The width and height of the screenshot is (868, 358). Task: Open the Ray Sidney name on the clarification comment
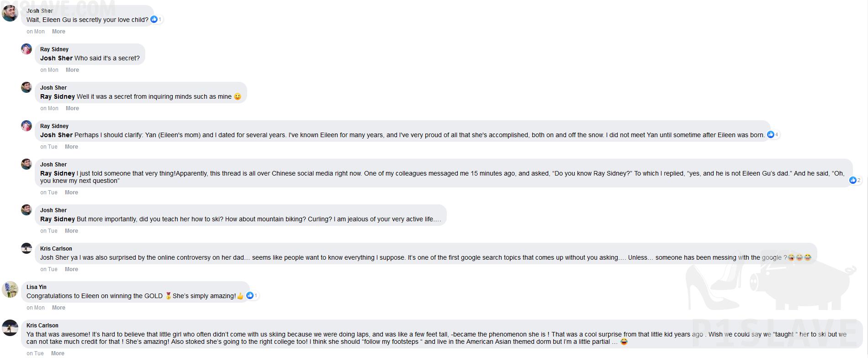[x=54, y=126]
